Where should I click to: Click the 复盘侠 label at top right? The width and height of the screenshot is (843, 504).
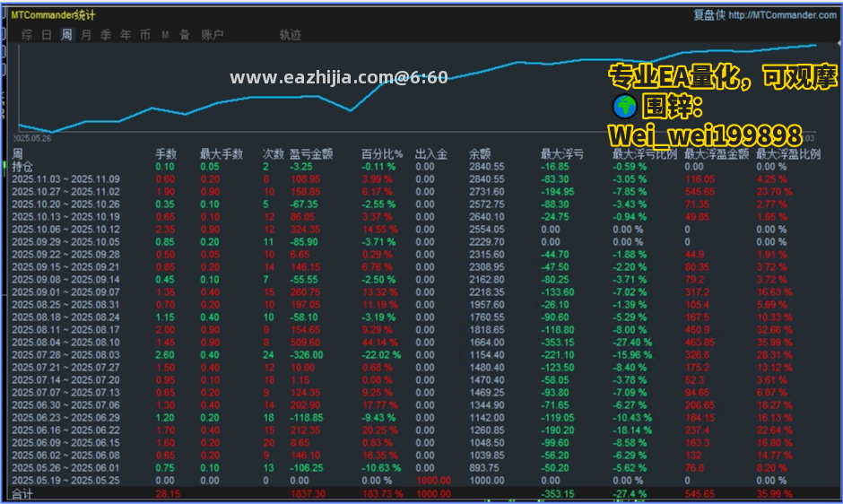coord(709,15)
